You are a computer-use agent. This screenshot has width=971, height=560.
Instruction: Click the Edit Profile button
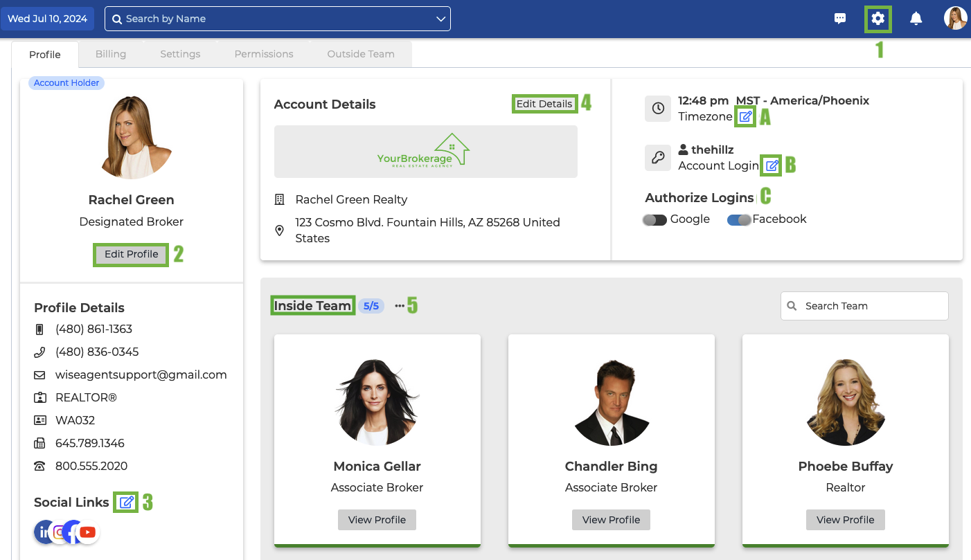click(x=132, y=254)
